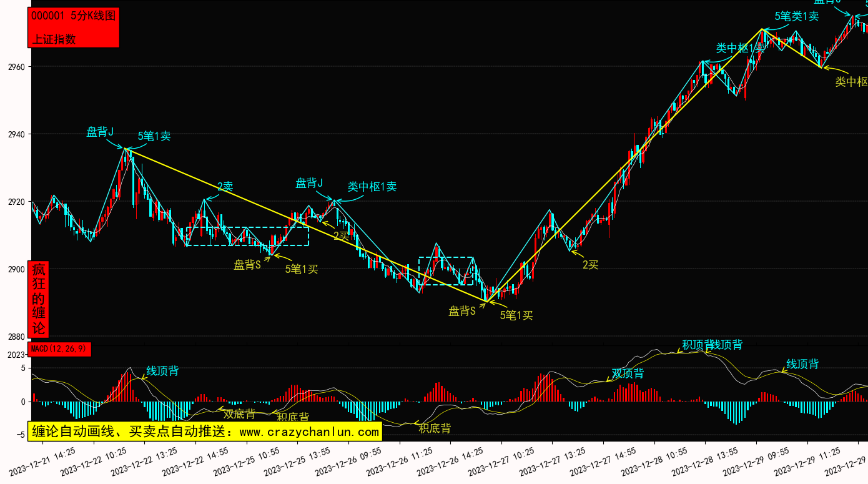Click the '000001 5分K线图' chart title
This screenshot has width=868, height=484.
click(x=74, y=16)
